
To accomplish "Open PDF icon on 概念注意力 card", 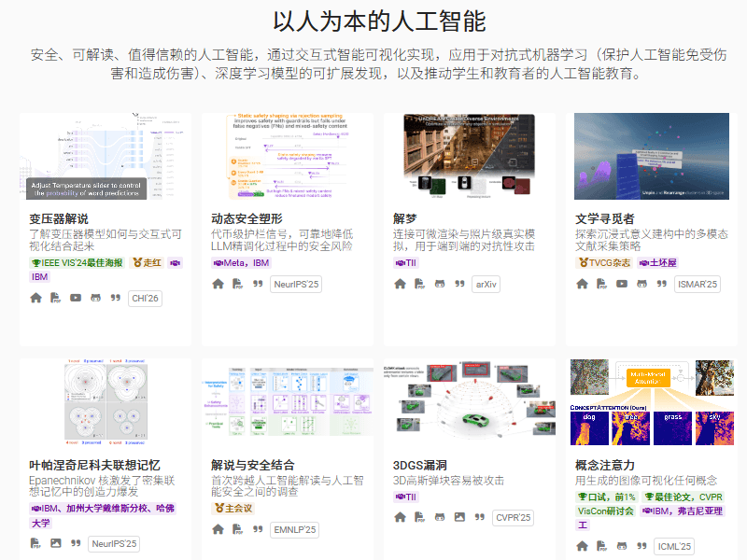I will click(x=602, y=546).
